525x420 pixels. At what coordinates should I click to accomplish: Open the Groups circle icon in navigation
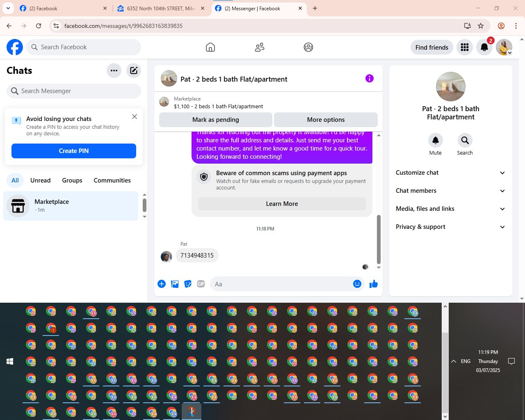308,47
